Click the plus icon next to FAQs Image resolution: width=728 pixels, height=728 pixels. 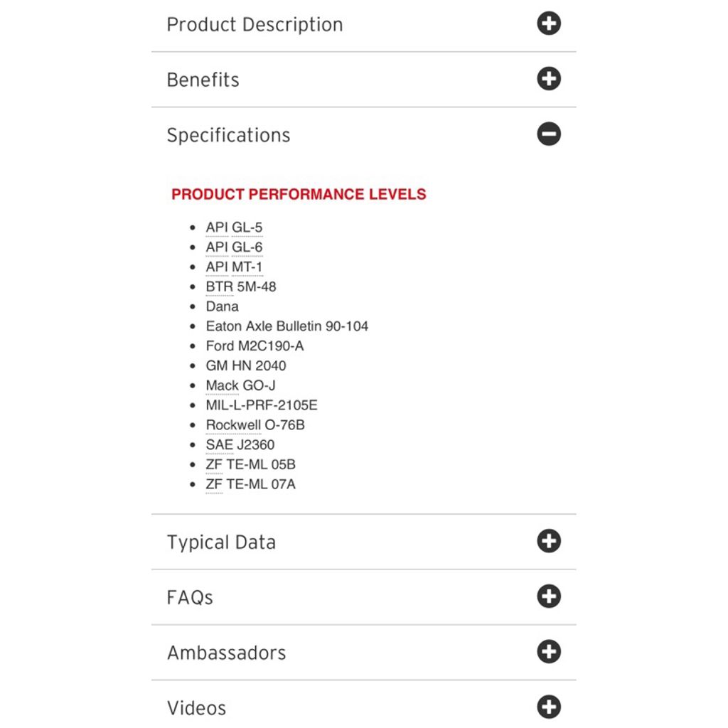(x=549, y=596)
